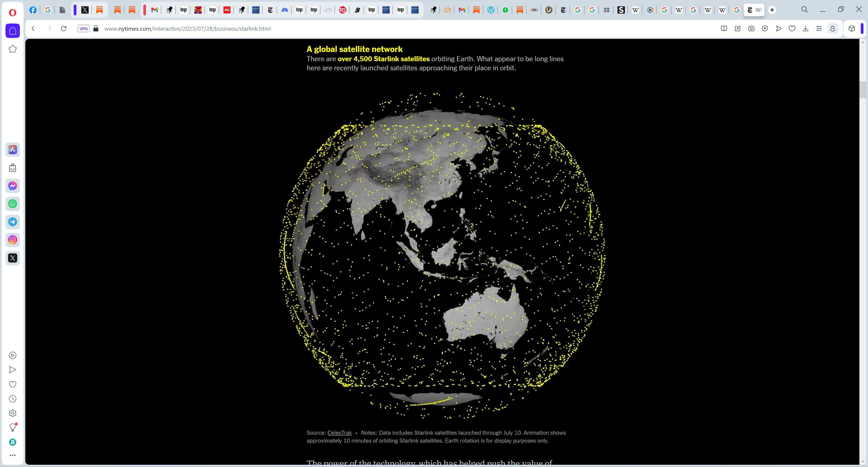Toggle the VPN badge

tap(83, 29)
